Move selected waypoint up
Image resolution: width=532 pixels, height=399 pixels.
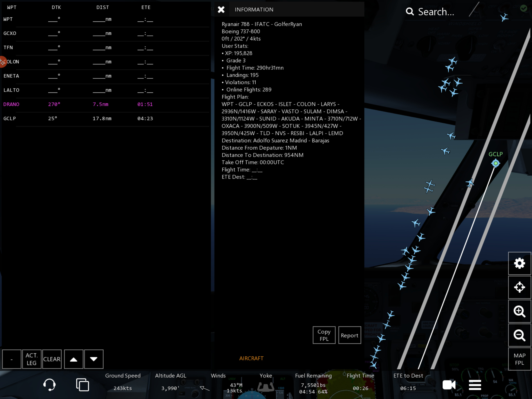[74, 359]
